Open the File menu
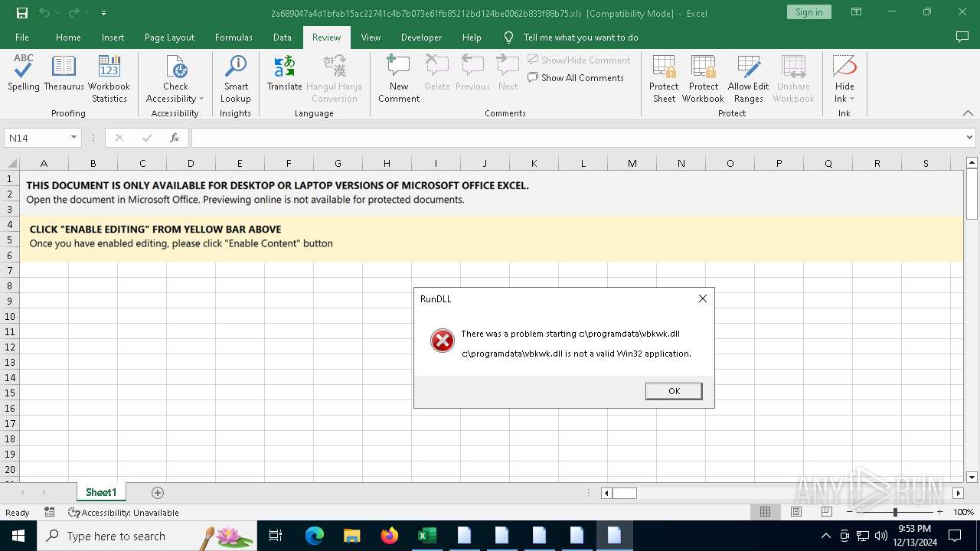This screenshot has height=551, width=980. (x=22, y=37)
